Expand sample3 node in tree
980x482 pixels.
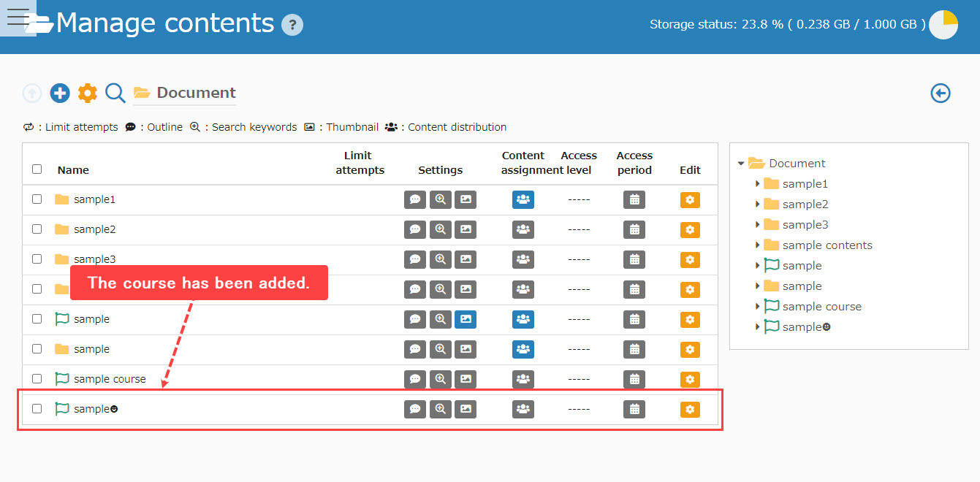click(757, 225)
